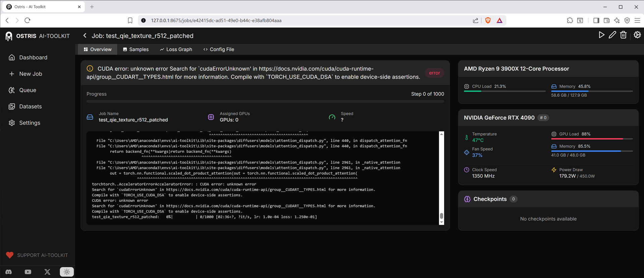
Task: Click the heart Support AI-Toolkit link
Action: pos(37,255)
